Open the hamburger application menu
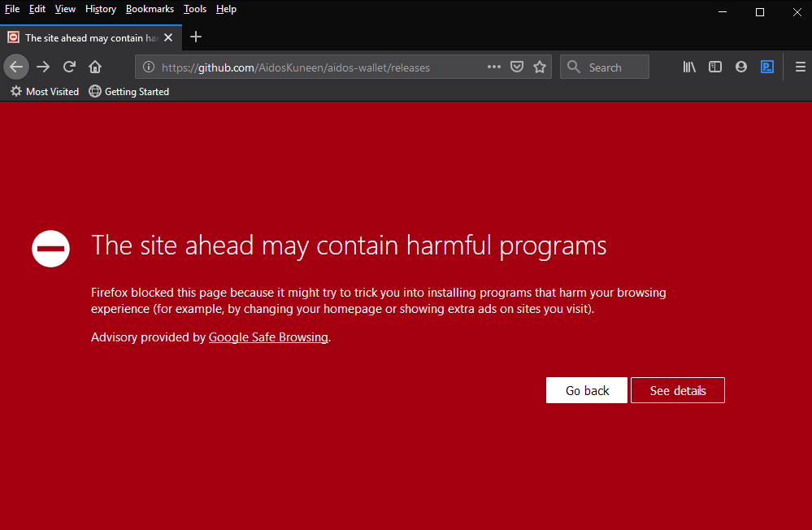This screenshot has height=530, width=812. [x=800, y=67]
